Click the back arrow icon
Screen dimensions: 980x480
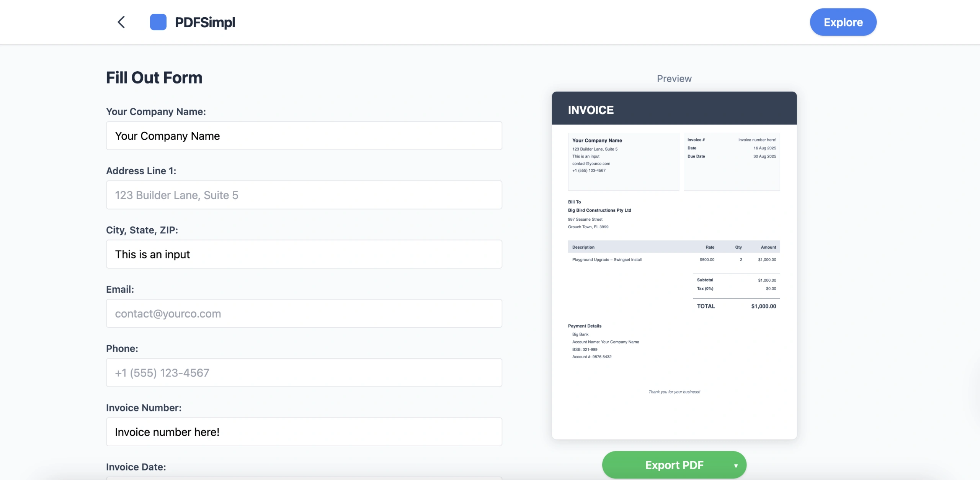click(121, 22)
